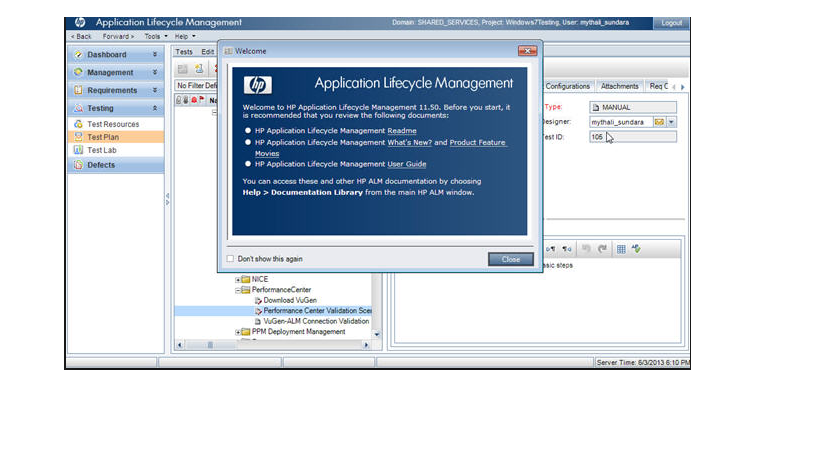This screenshot has width=831, height=467.
Task: Click the red alert bell column icon
Action: pos(194,100)
